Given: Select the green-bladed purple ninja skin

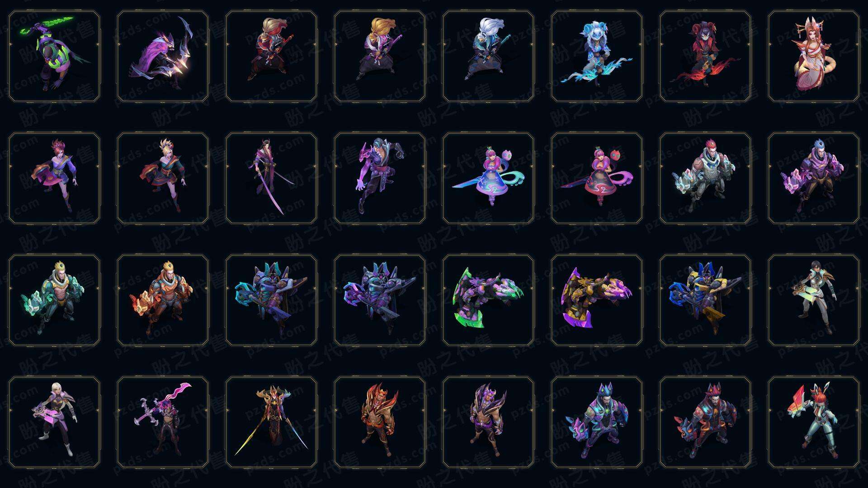Looking at the screenshot, I should pyautogui.click(x=54, y=56).
